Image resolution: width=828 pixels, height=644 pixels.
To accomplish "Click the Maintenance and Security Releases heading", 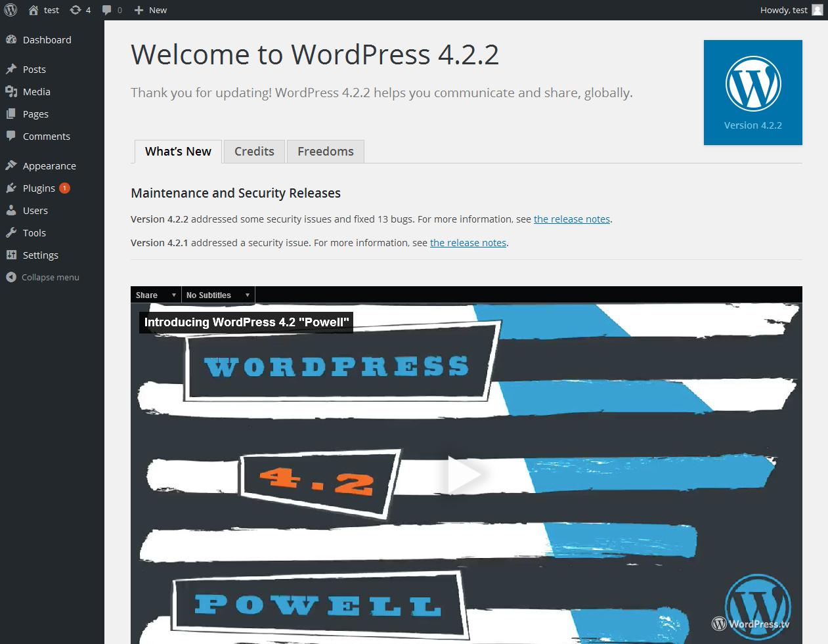I will point(236,193).
